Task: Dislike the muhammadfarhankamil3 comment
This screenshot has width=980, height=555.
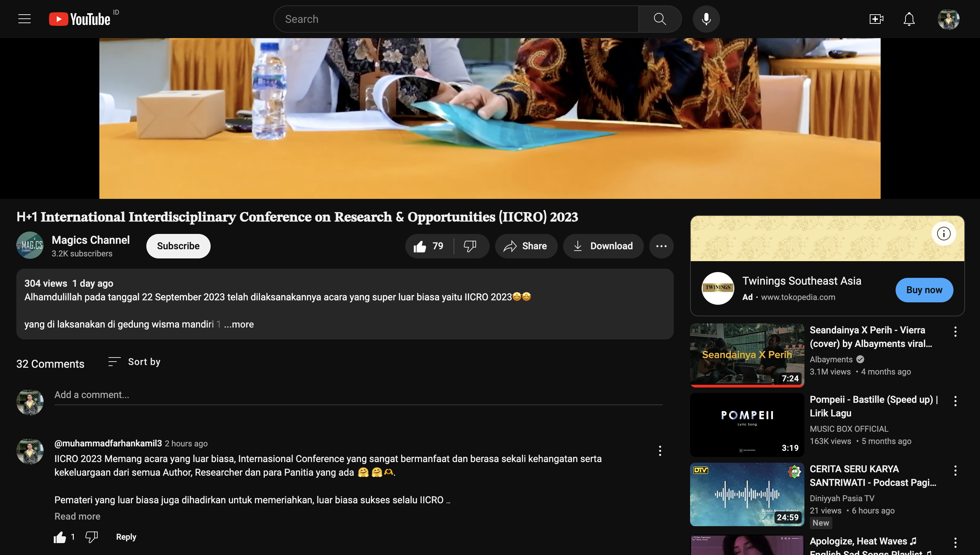Action: [x=92, y=537]
